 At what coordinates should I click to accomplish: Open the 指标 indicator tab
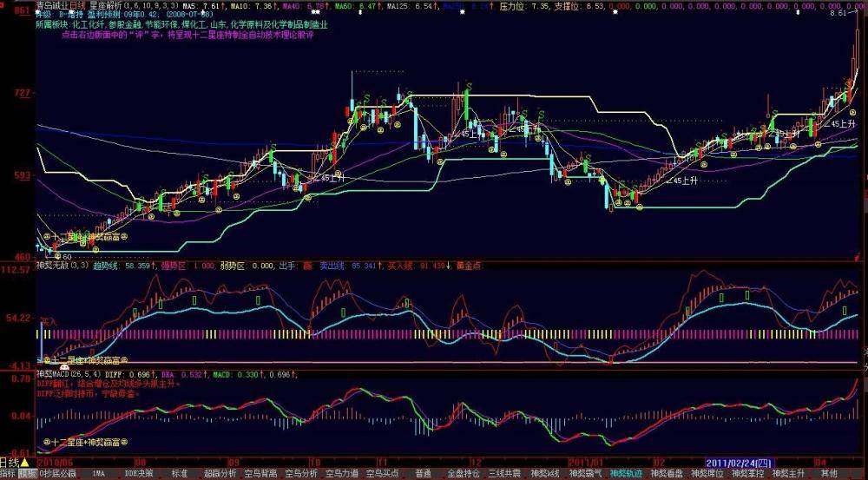9,474
